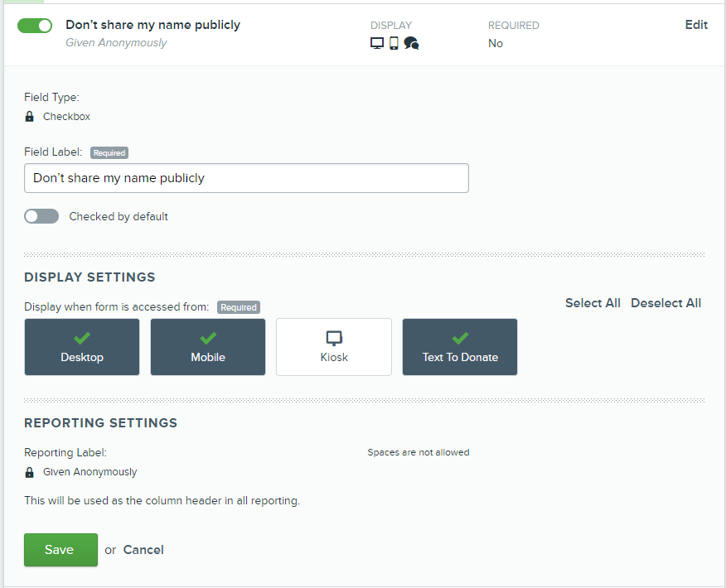Click the DISPLAY SETTINGS section heading
This screenshot has height=588, width=726.
(90, 277)
